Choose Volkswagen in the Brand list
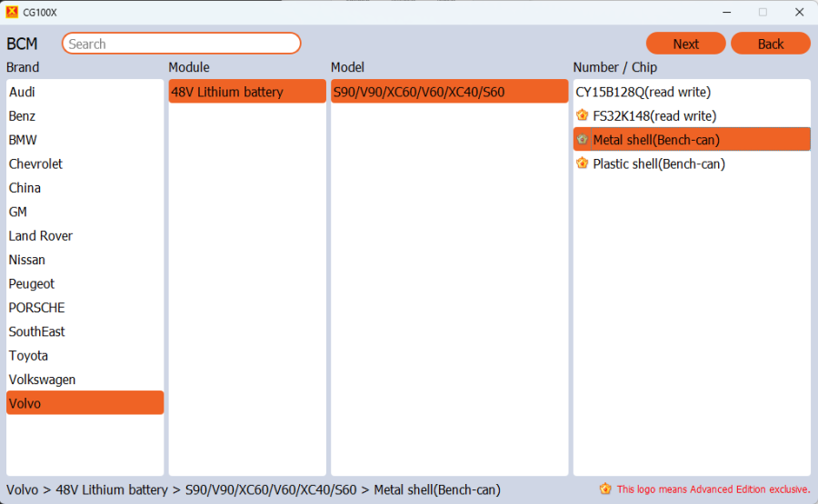 click(43, 380)
